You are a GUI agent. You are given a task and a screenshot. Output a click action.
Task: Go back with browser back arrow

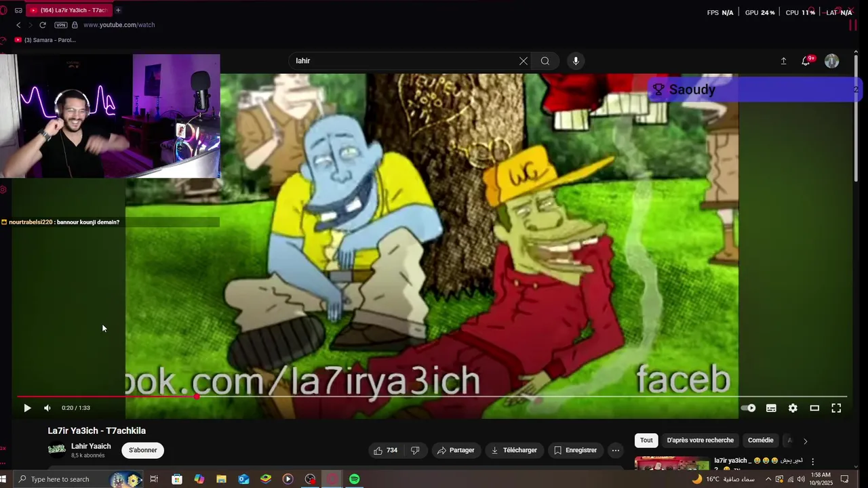(x=18, y=25)
